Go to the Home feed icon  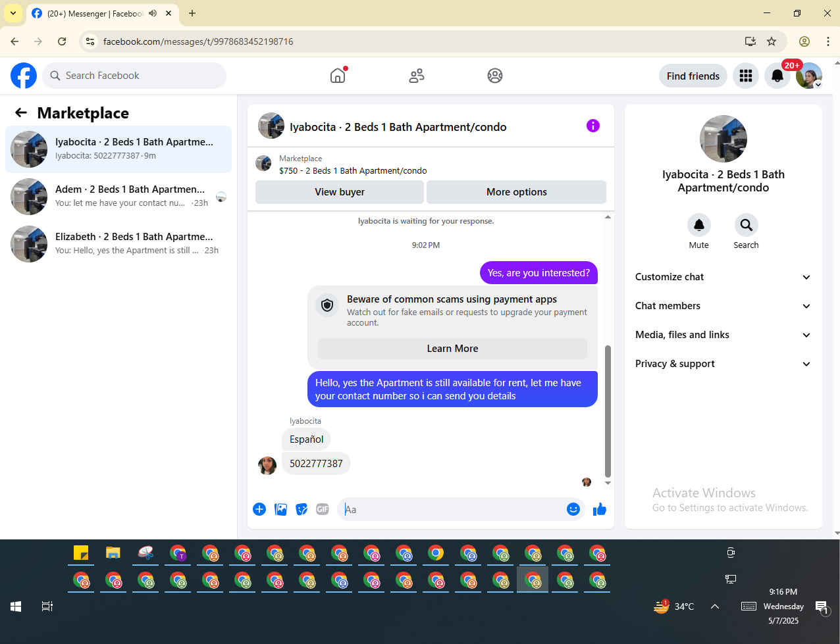338,76
